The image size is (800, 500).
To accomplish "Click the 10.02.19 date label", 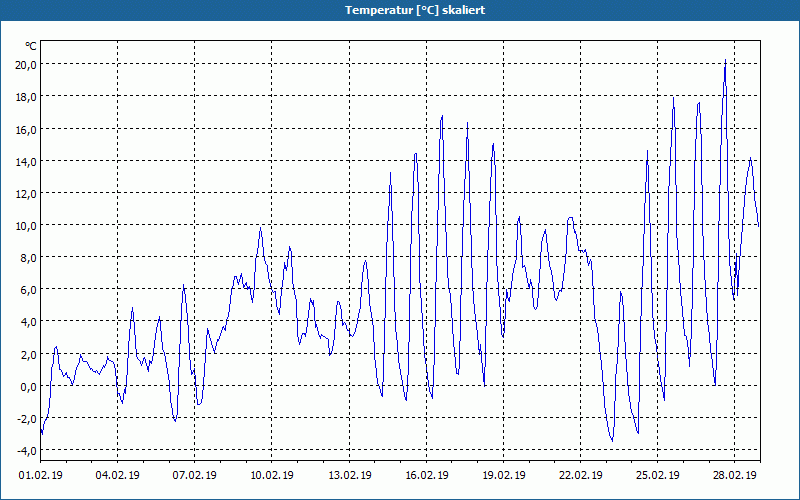I will click(272, 475).
